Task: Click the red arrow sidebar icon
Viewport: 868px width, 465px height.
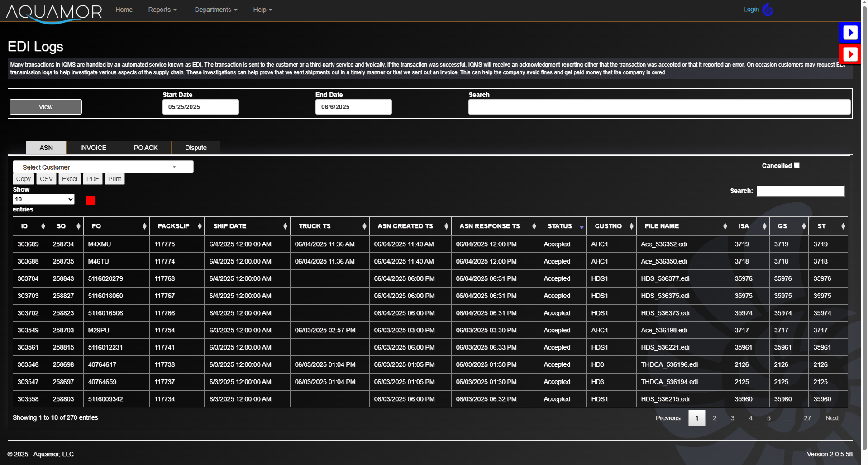Action: [x=850, y=54]
